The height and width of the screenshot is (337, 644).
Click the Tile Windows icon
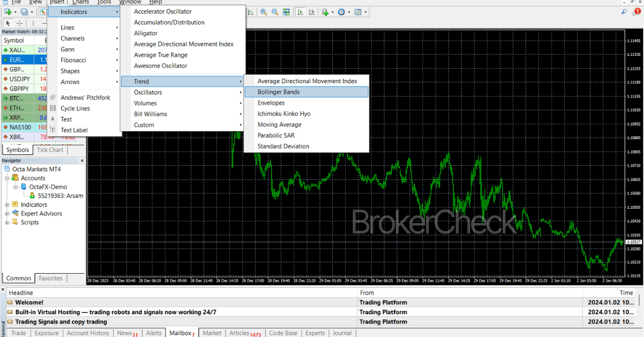click(286, 12)
